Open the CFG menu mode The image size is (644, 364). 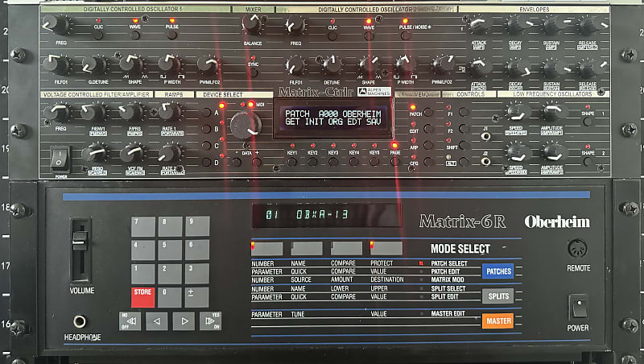[428, 161]
